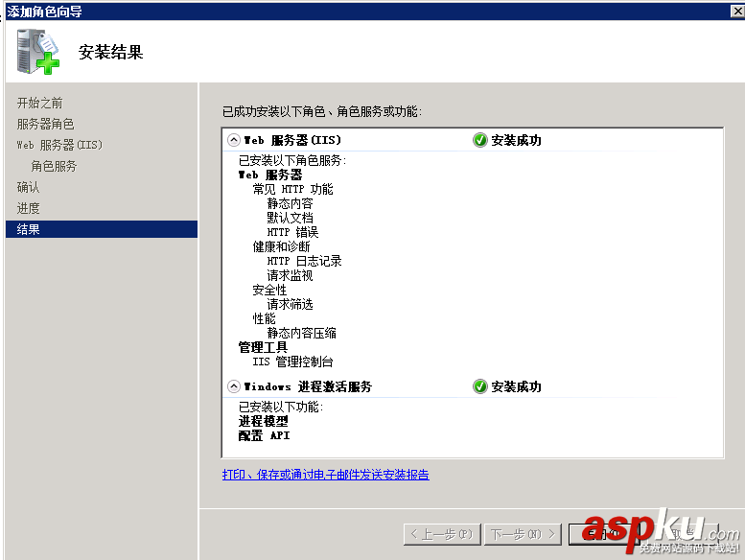Click the server role wizard icon in header
This screenshot has height=560, width=745.
point(37,51)
